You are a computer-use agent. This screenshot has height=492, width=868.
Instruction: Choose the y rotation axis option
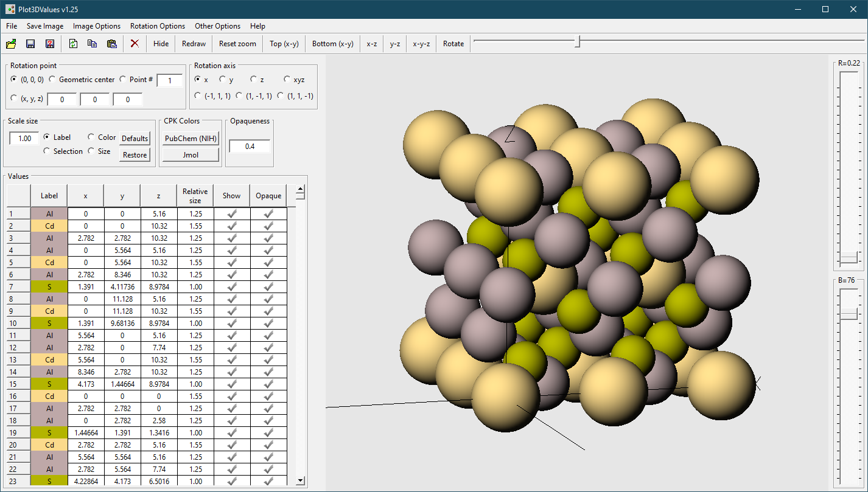223,80
